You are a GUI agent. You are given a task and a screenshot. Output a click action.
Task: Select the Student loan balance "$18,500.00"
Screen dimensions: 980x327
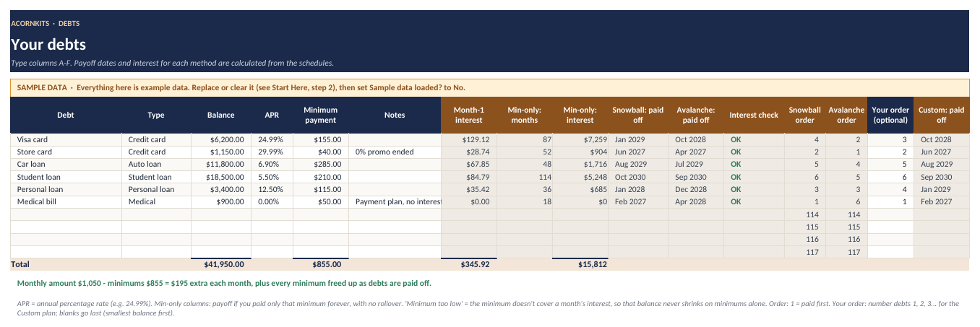(x=220, y=177)
